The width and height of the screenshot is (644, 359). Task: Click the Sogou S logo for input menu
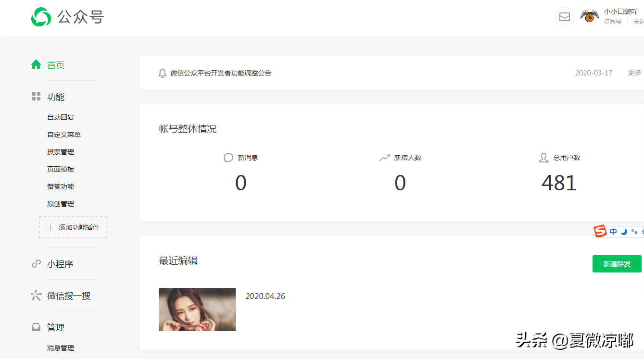coord(600,231)
